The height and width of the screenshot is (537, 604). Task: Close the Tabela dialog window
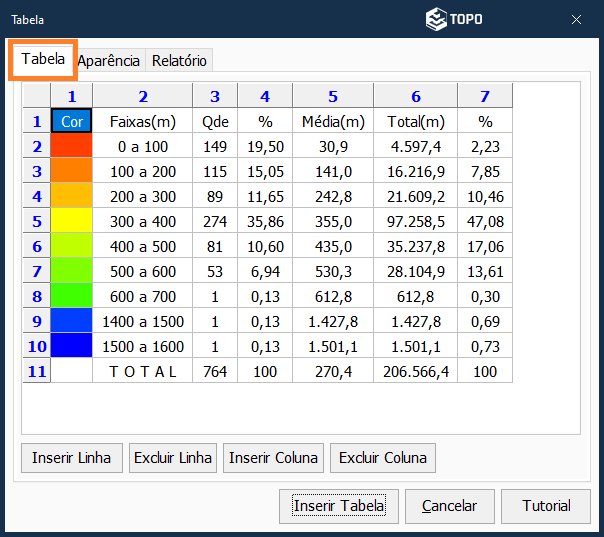[x=576, y=20]
